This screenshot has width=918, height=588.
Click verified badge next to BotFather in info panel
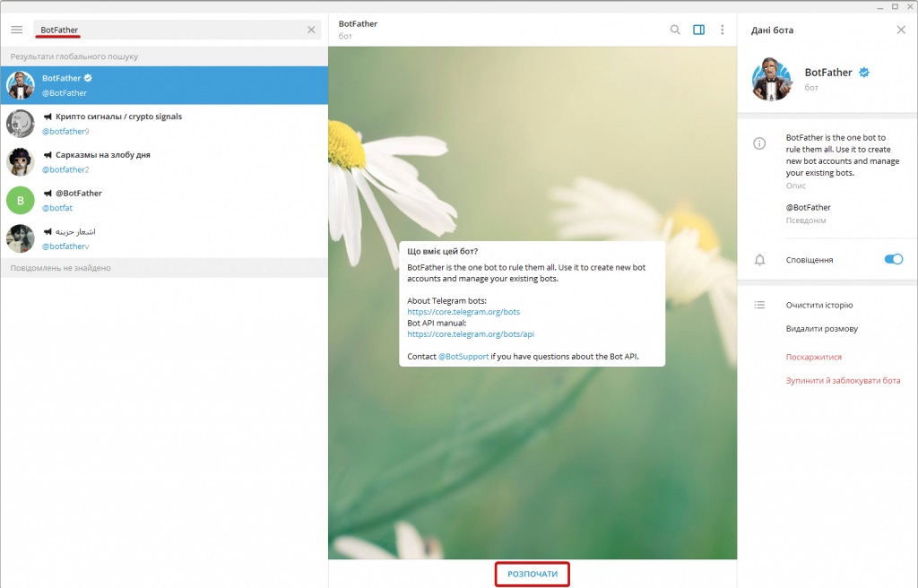tap(863, 72)
